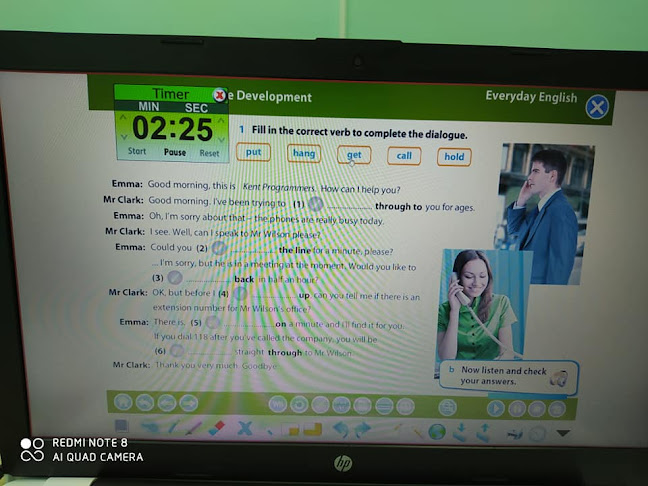
Task: Pick the word "get" from the word bank
Action: coord(354,155)
